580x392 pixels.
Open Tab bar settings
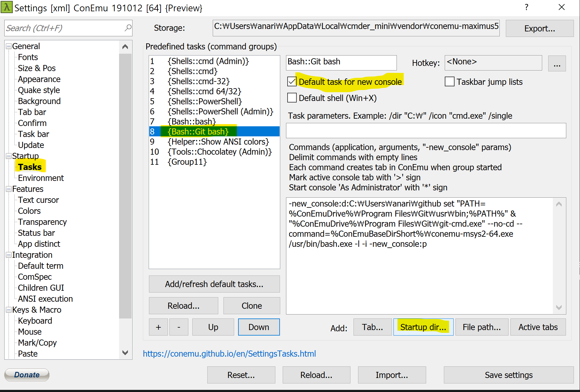(32, 112)
